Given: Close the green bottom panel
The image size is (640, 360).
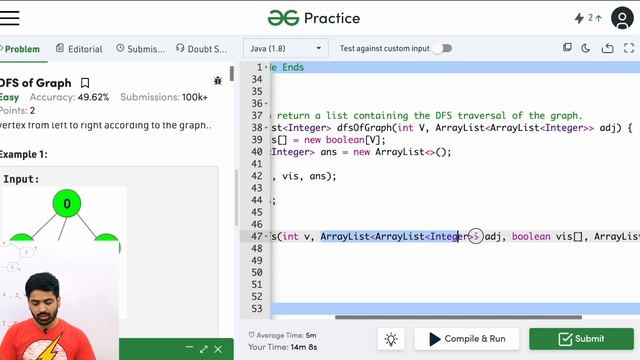Looking at the screenshot, I should click(x=218, y=349).
